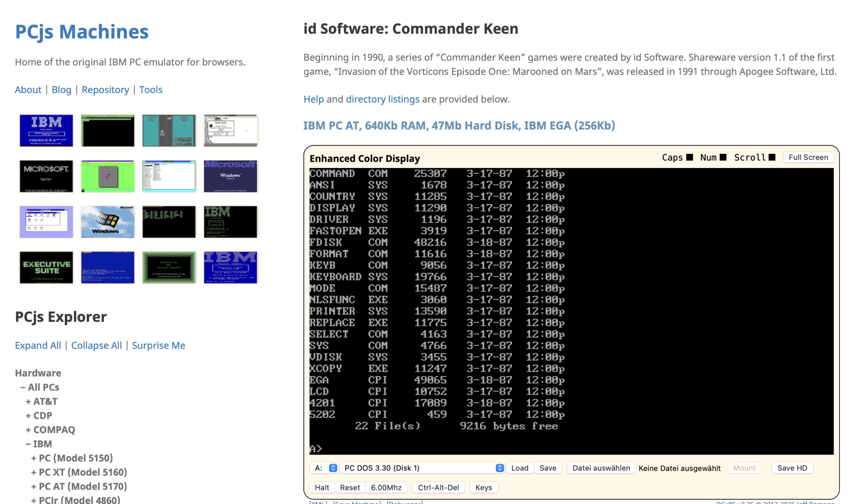
Task: Click inside the emulator DOS screen
Action: (571, 311)
